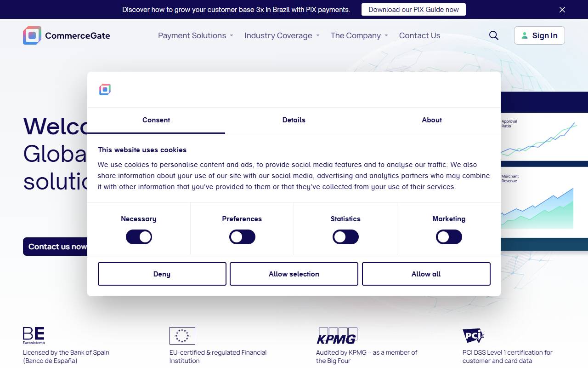
Task: Switch to the About tab
Action: pyautogui.click(x=432, y=120)
